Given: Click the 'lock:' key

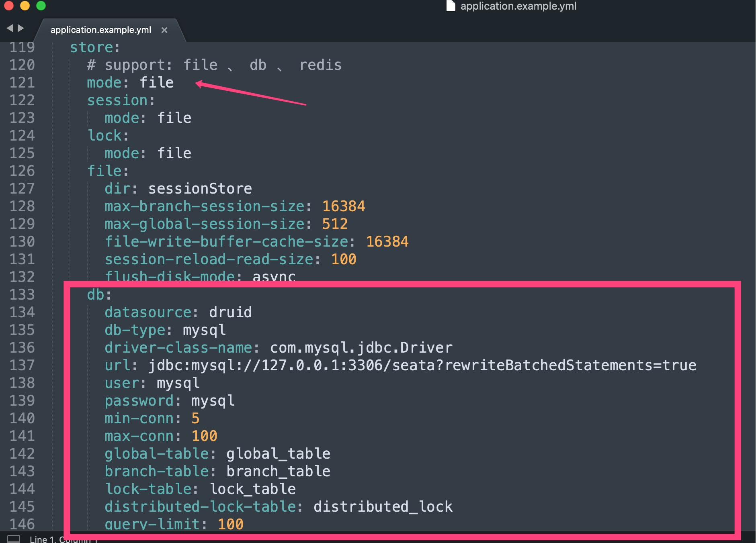Looking at the screenshot, I should coord(108,136).
